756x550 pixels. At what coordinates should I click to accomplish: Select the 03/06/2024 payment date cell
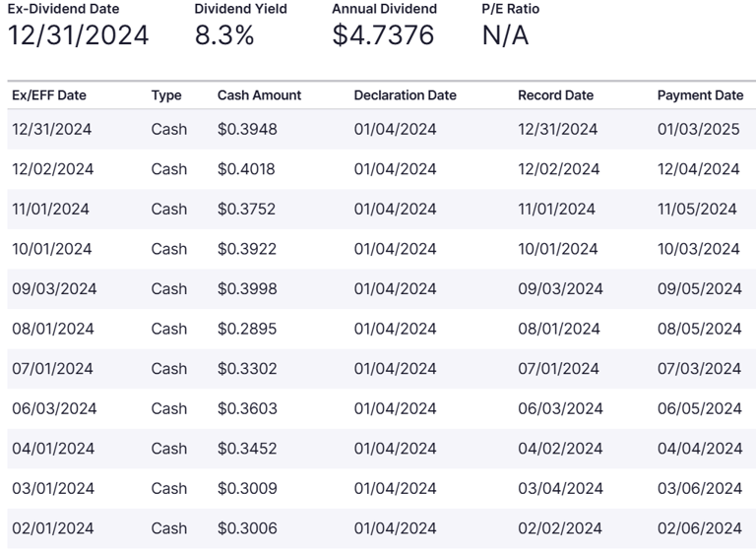click(x=699, y=488)
